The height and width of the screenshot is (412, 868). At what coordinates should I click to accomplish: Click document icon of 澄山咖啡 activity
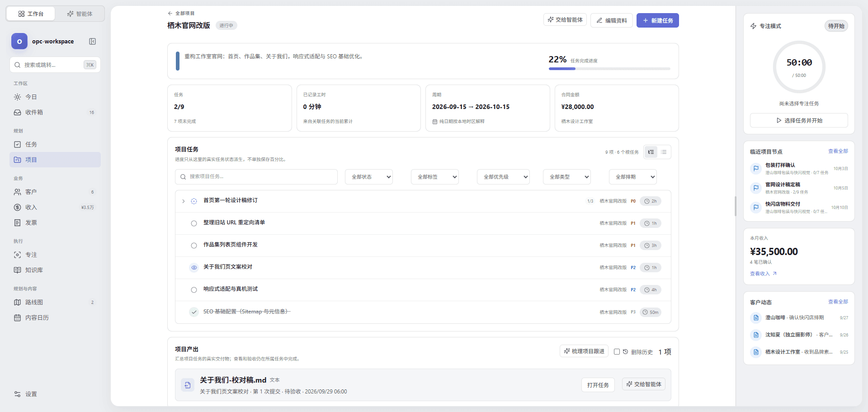[x=756, y=318]
